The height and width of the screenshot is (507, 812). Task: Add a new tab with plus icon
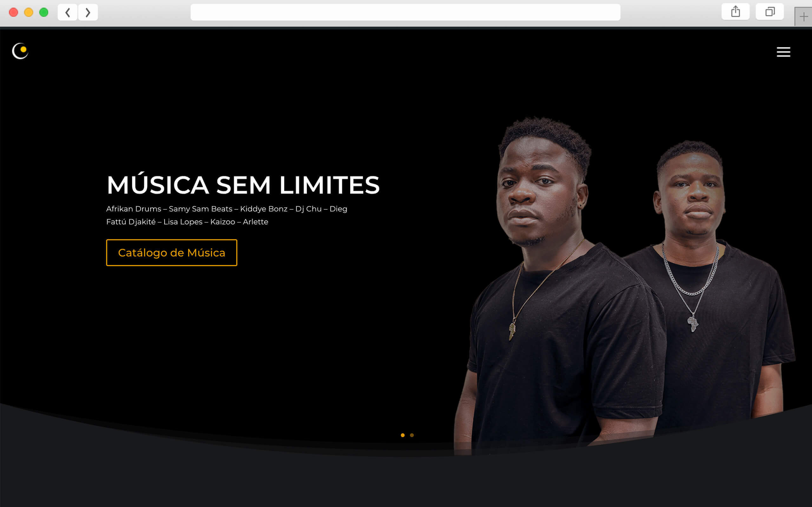point(803,16)
